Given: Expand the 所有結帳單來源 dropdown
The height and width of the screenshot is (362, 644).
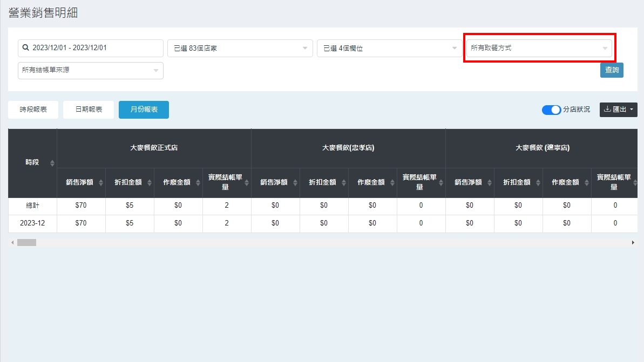Looking at the screenshot, I should (90, 71).
